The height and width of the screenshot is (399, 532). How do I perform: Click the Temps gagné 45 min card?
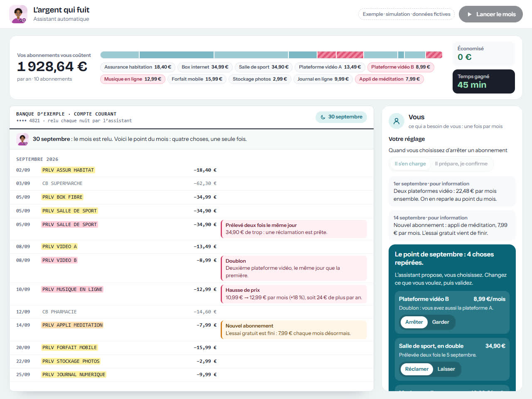click(484, 81)
